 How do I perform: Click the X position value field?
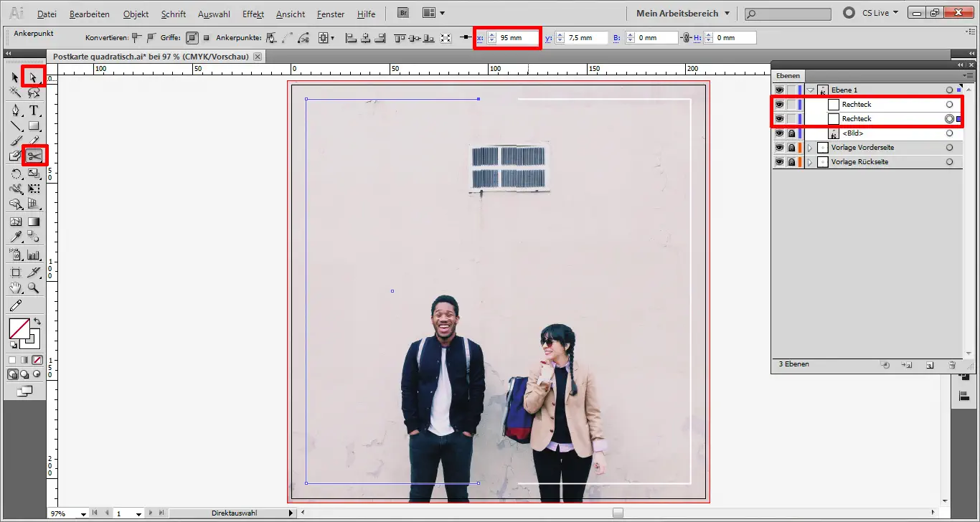pos(511,37)
